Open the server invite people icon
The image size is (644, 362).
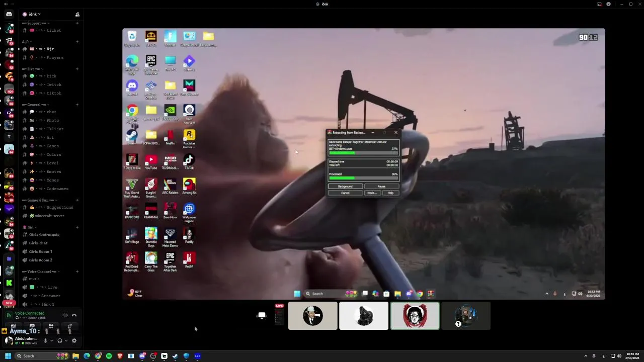pyautogui.click(x=77, y=14)
